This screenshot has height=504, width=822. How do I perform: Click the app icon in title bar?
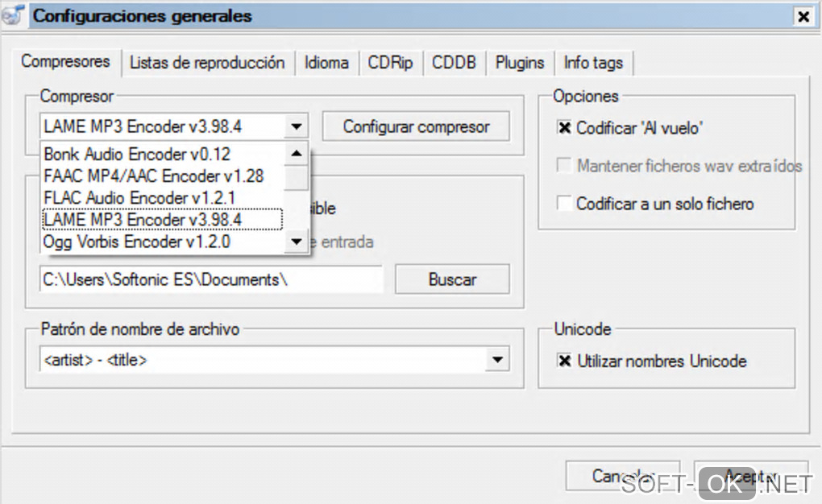coord(11,16)
